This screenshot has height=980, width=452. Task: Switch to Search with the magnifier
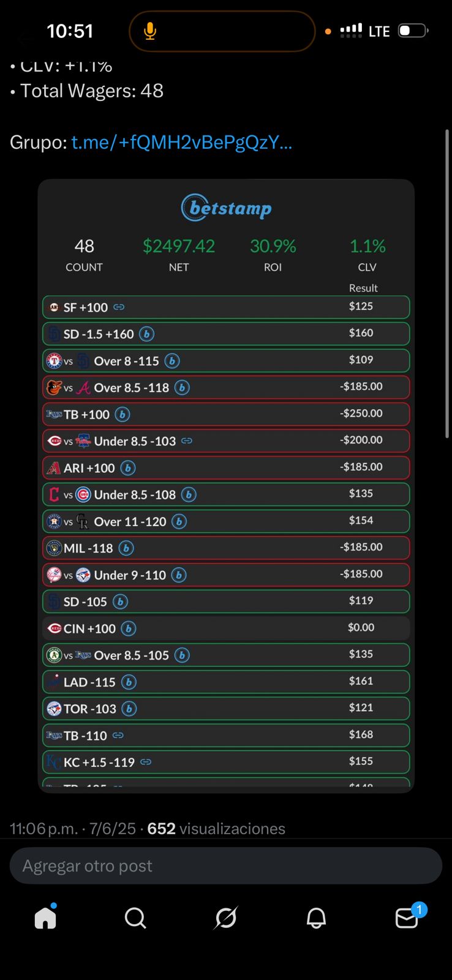point(135,918)
